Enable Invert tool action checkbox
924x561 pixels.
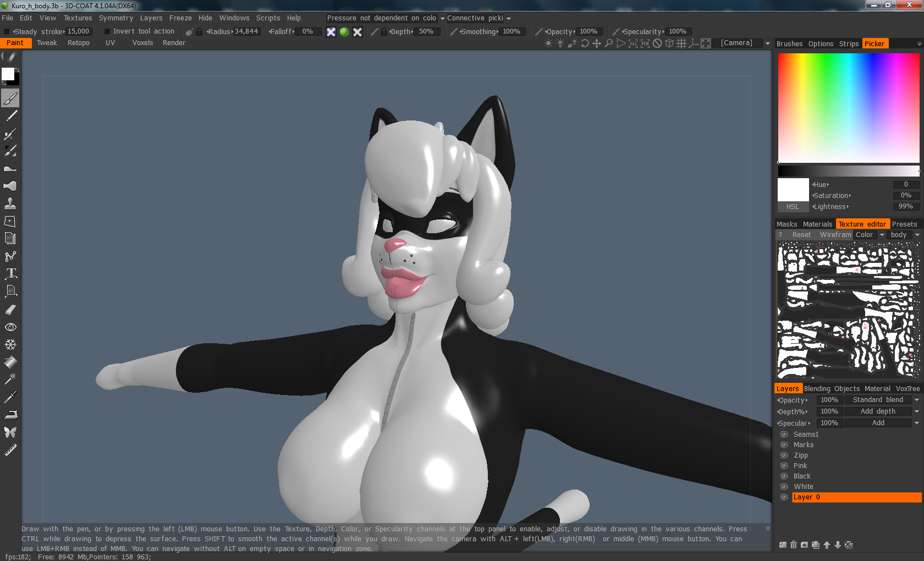tap(108, 31)
